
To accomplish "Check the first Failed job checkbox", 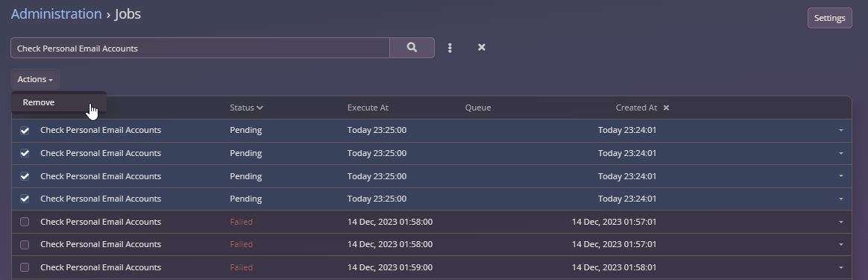I will [25, 222].
